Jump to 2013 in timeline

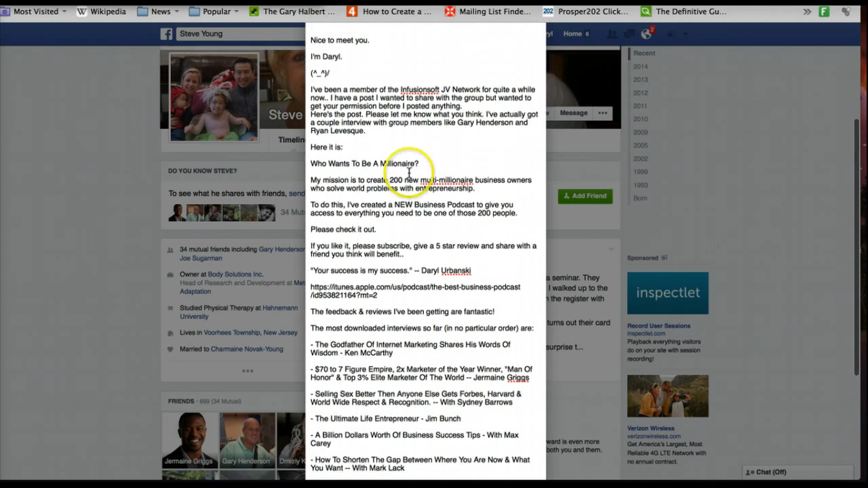pos(641,80)
